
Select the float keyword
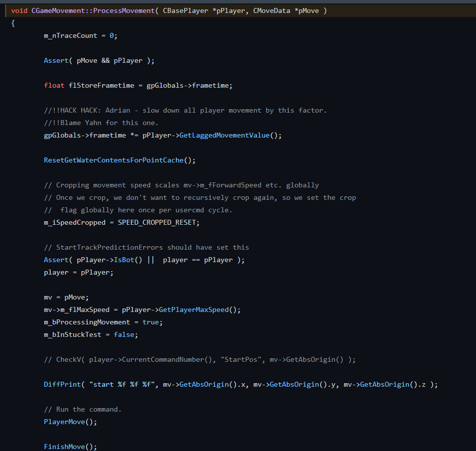click(54, 85)
